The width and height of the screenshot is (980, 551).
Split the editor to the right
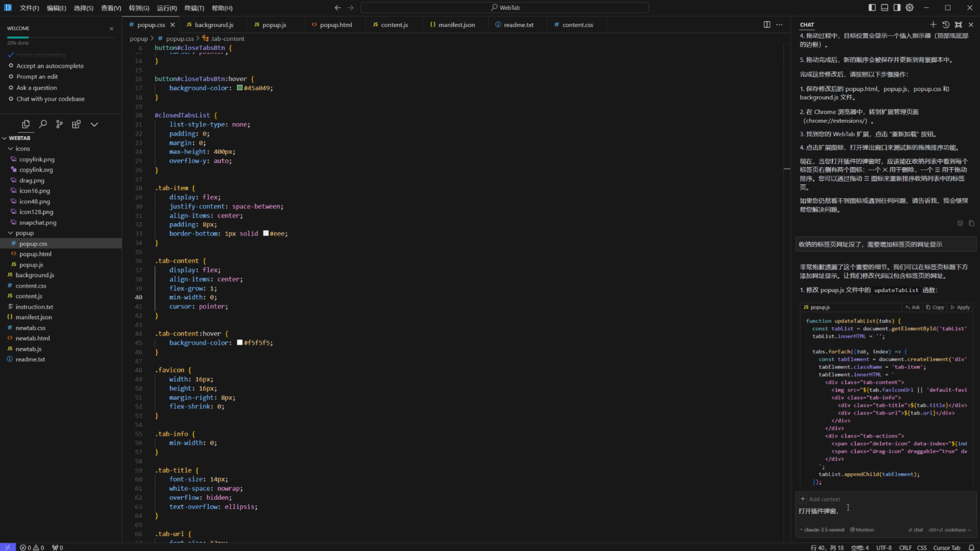767,24
